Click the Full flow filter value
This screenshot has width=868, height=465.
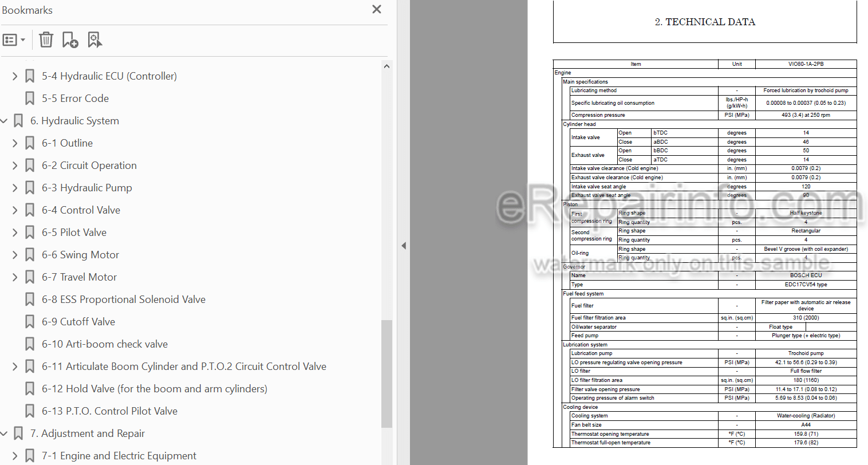click(806, 371)
